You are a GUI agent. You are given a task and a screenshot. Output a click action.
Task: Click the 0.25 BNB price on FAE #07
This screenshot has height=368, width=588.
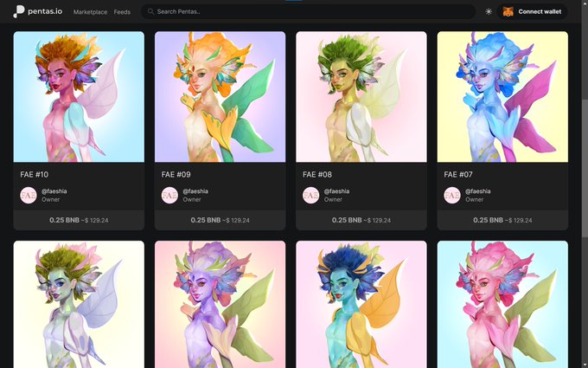coord(488,220)
